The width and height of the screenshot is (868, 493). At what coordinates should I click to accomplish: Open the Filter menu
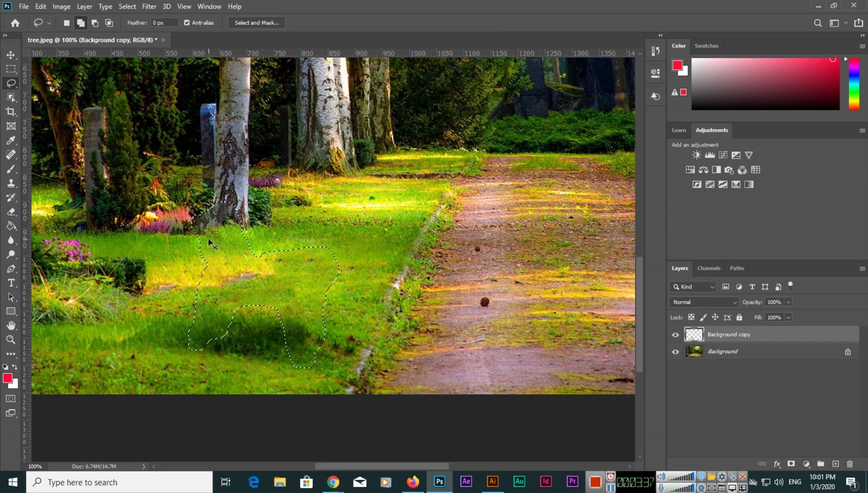[149, 6]
